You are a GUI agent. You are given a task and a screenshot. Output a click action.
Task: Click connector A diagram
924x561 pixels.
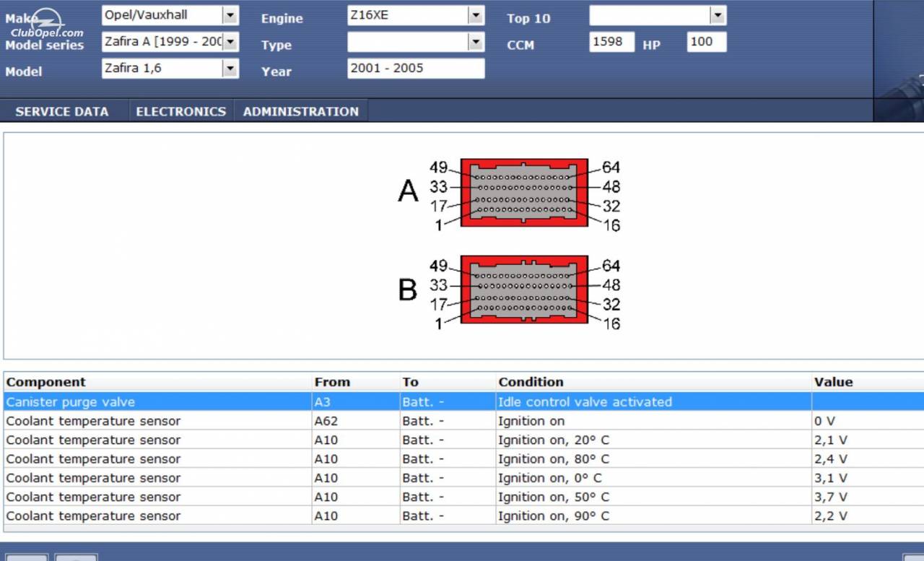pyautogui.click(x=524, y=193)
